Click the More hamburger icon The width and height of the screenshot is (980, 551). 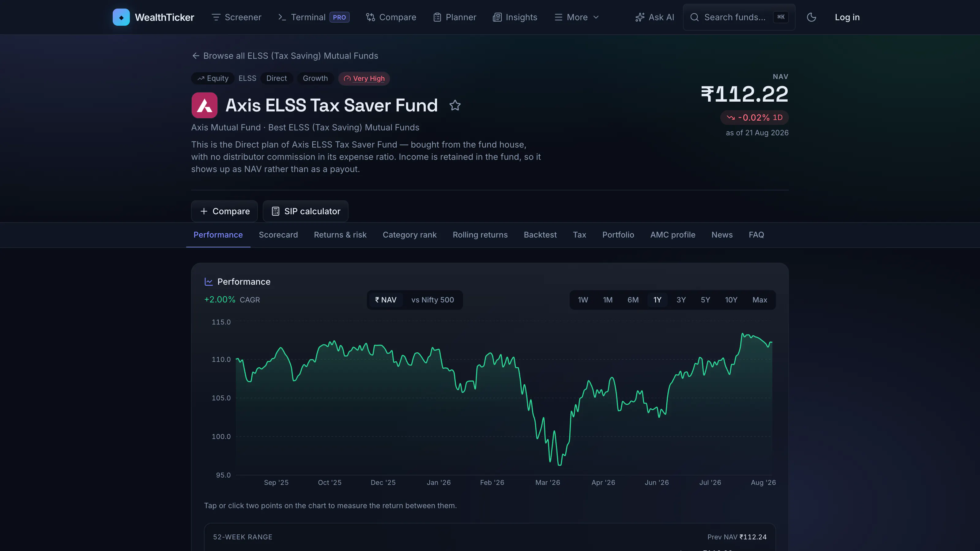[558, 17]
